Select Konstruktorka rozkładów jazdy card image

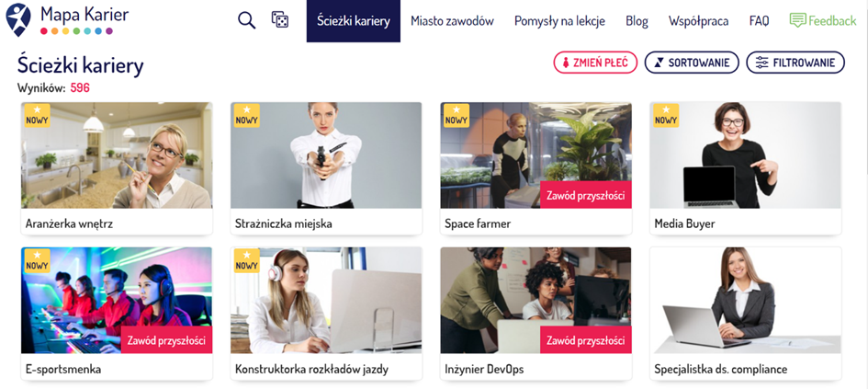click(x=326, y=301)
